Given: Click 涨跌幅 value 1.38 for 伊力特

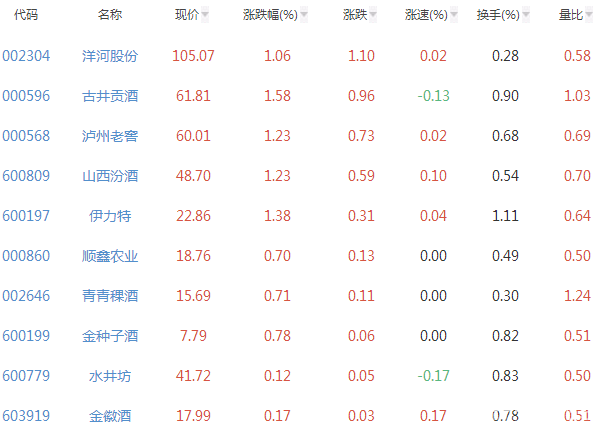Looking at the screenshot, I should (277, 216).
